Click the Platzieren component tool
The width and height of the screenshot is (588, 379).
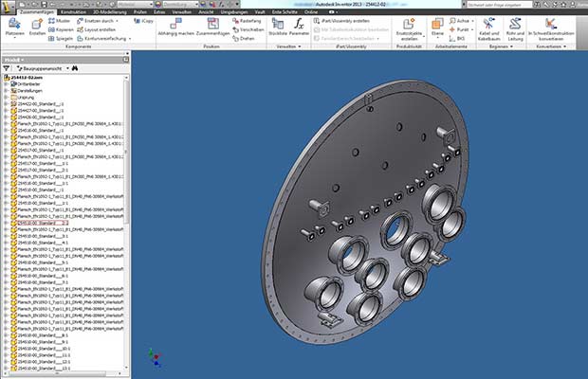(14, 26)
